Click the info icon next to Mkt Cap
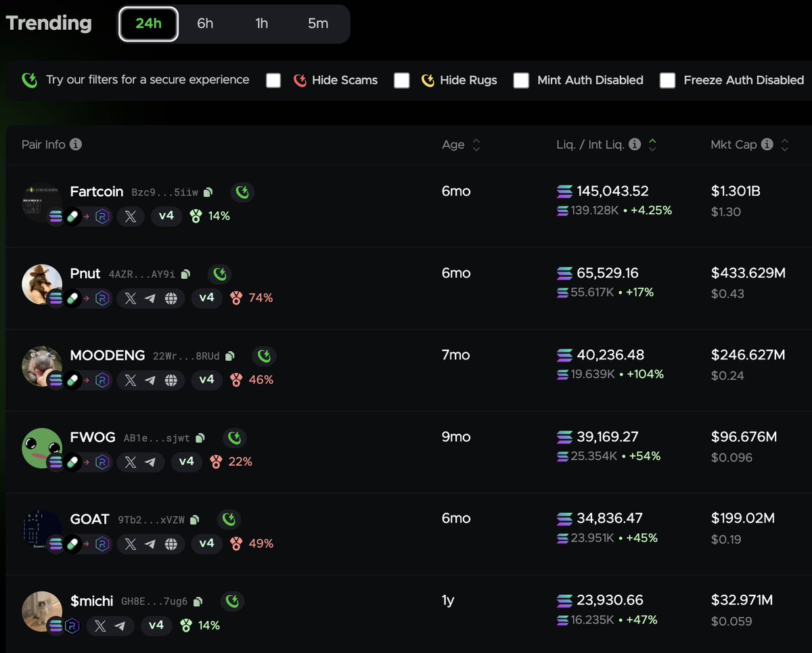This screenshot has width=812, height=653. [x=767, y=144]
